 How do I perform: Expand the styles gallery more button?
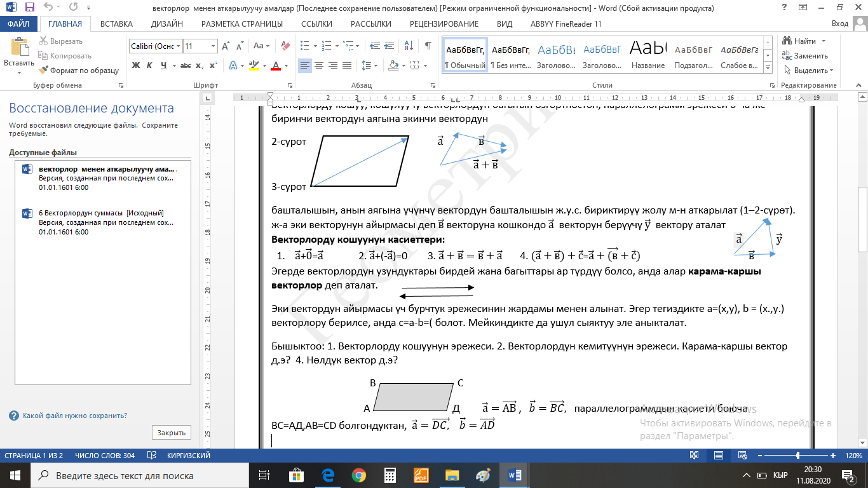tap(767, 66)
